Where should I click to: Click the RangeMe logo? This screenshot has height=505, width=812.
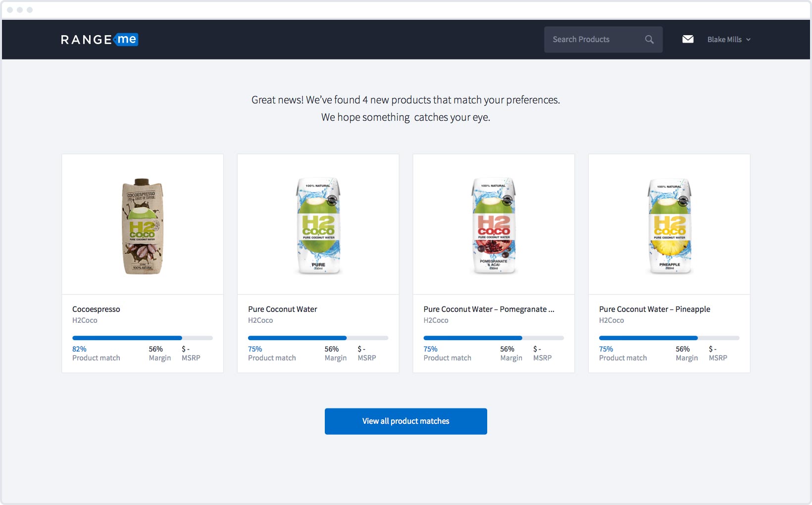(99, 40)
